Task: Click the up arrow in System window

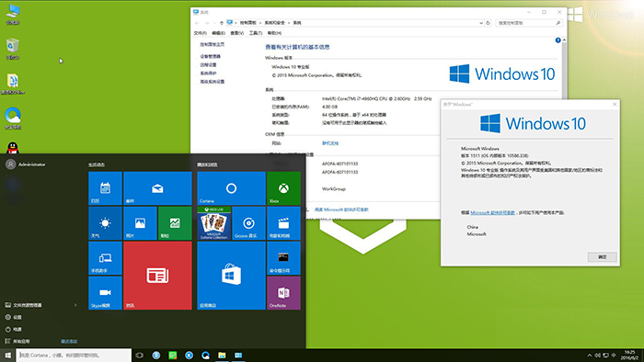Action: [x=222, y=23]
